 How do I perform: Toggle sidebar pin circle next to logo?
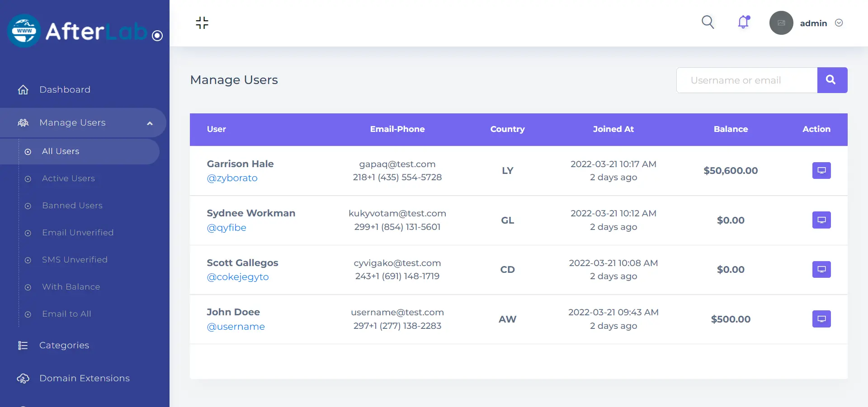tap(157, 36)
